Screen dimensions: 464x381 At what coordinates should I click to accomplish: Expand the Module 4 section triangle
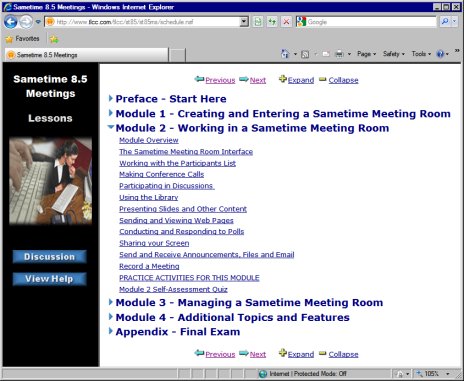pyautogui.click(x=111, y=316)
